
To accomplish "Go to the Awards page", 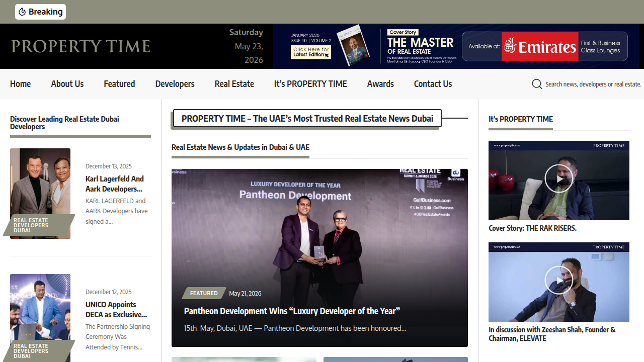I will point(380,84).
